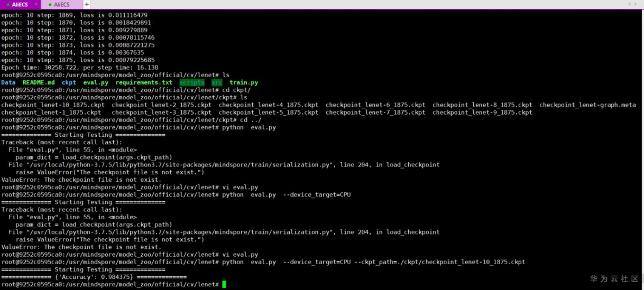Image resolution: width=644 pixels, height=290 pixels.
Task: Close the active AliECS tab
Action: click(x=37, y=4)
